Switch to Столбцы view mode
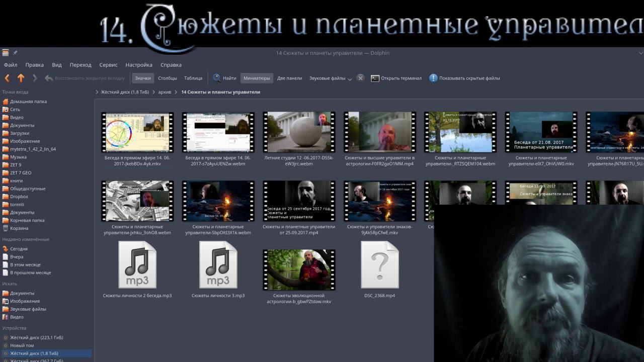The width and height of the screenshot is (644, 362). point(168,78)
